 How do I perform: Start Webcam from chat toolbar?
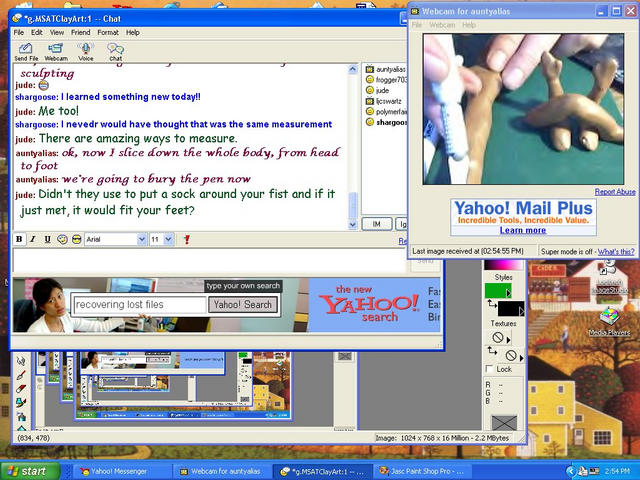(56, 52)
